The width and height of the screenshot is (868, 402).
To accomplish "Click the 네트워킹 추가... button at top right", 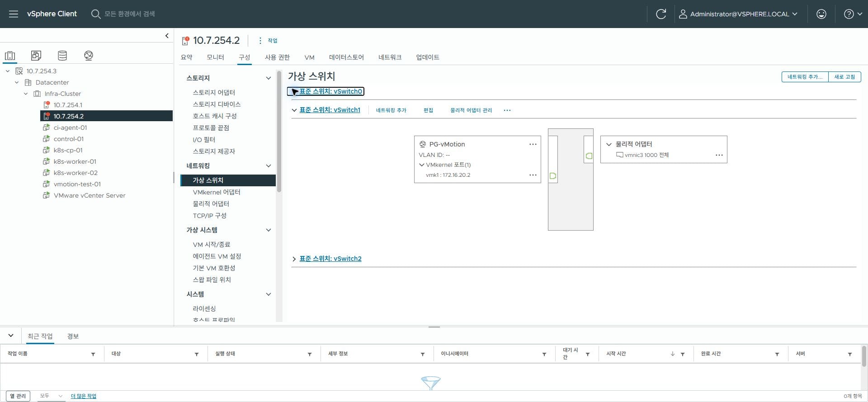I will coord(805,77).
